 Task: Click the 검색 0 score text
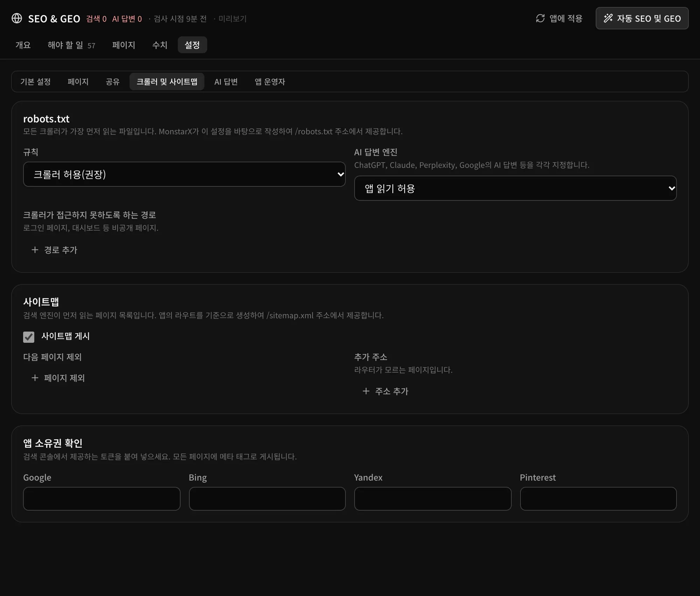(96, 19)
